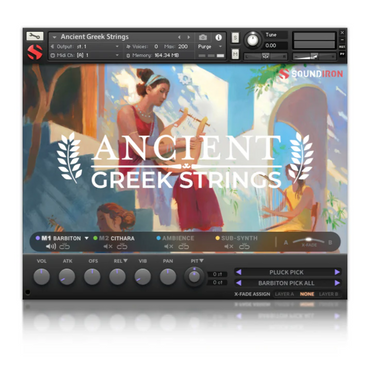The height and width of the screenshot is (370, 370).
Task: Toggle the Mute (M) button
Action: tap(235, 54)
